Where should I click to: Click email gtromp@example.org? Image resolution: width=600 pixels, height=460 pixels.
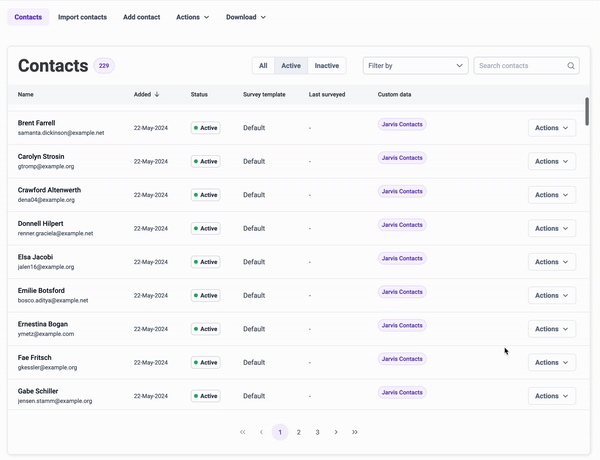point(46,166)
